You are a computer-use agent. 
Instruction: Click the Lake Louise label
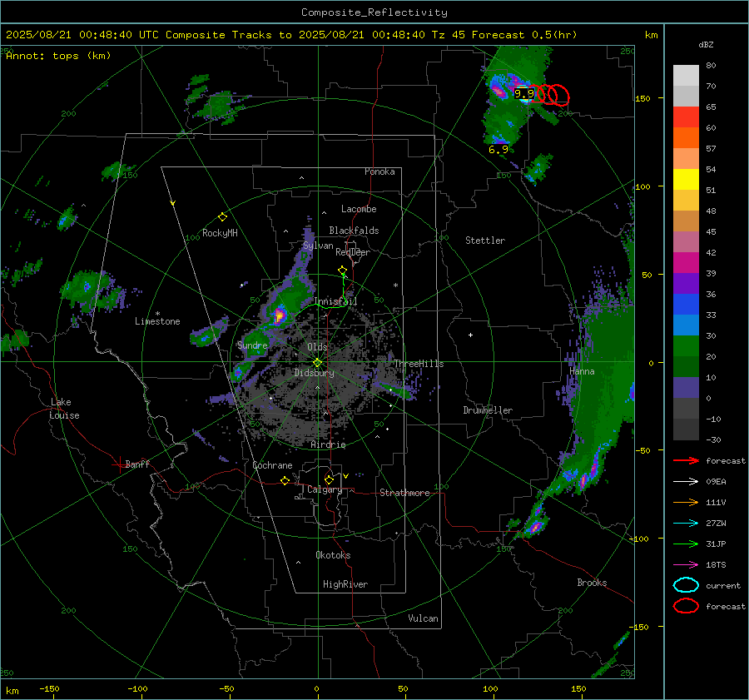point(64,409)
